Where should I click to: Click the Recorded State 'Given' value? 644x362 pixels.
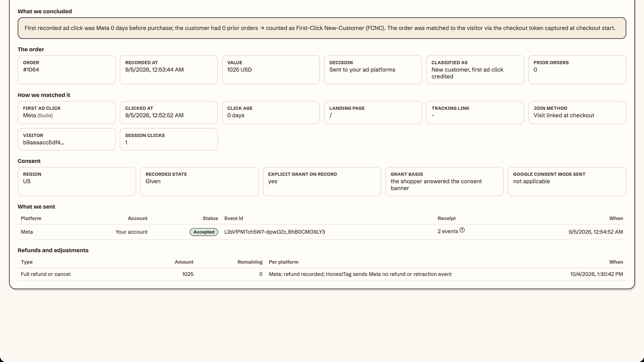pos(153,181)
